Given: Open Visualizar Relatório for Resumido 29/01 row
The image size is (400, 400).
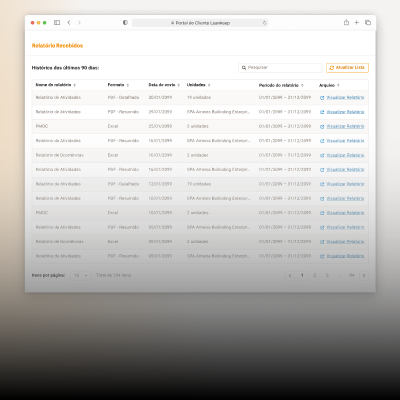Looking at the screenshot, I should (345, 112).
